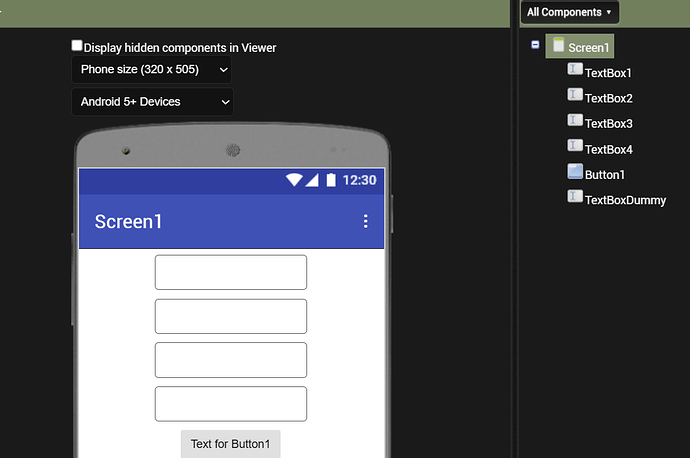Select the TextBox3 label in the tree
Image resolution: width=690 pixels, height=458 pixels.
click(x=609, y=124)
